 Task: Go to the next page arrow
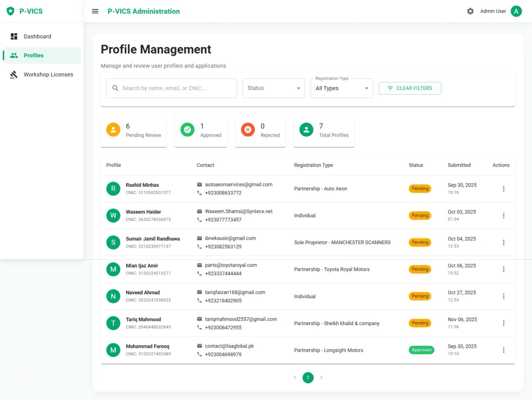point(321,378)
